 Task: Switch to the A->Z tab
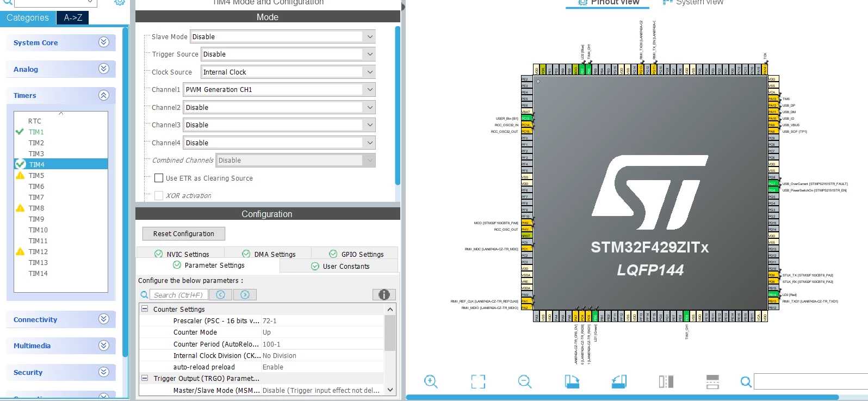pyautogui.click(x=73, y=17)
